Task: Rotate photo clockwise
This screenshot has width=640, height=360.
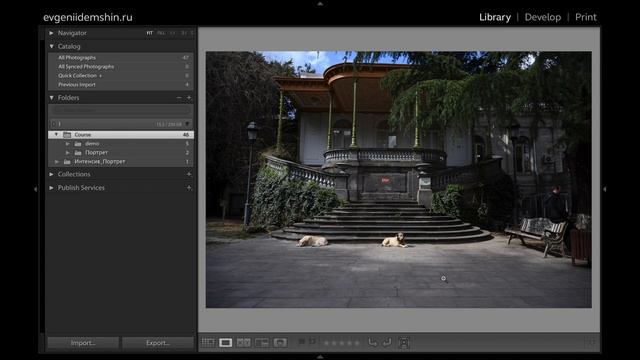Action: coord(387,342)
